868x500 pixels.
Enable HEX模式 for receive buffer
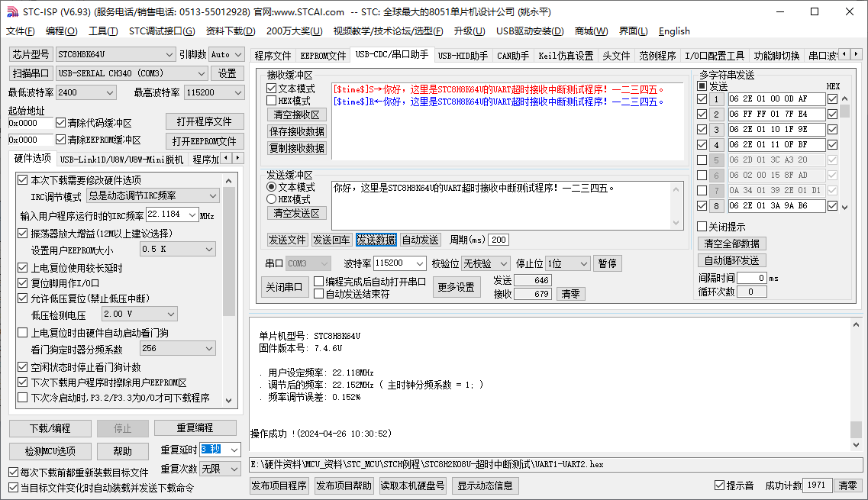pos(271,100)
